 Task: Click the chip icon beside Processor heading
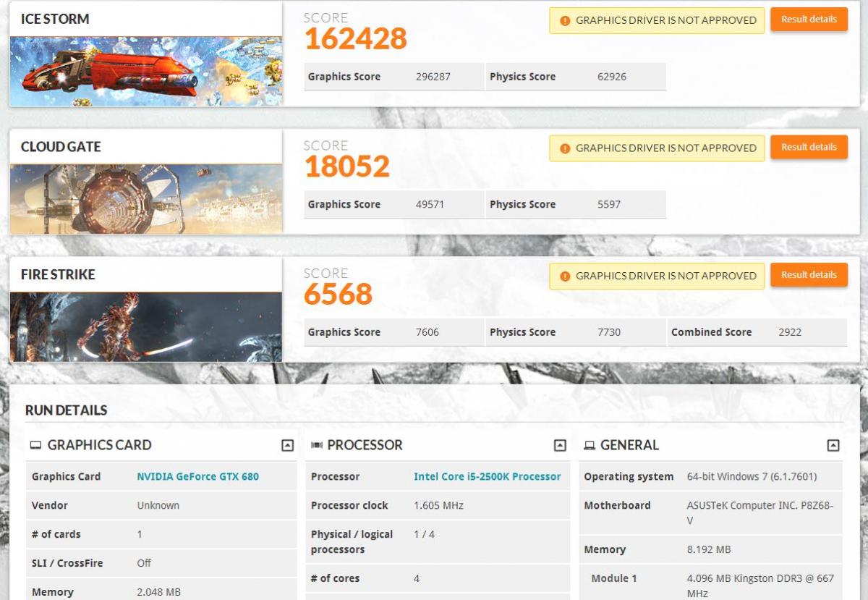pos(316,445)
